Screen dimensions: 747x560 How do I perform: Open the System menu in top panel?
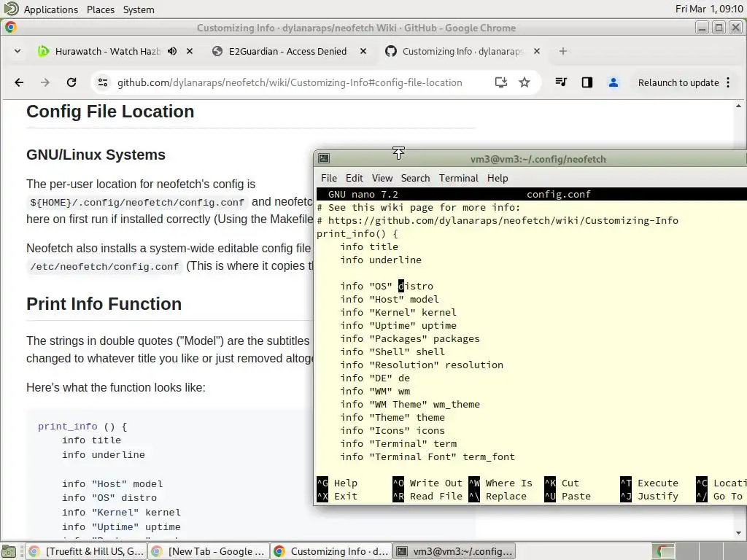139,9
